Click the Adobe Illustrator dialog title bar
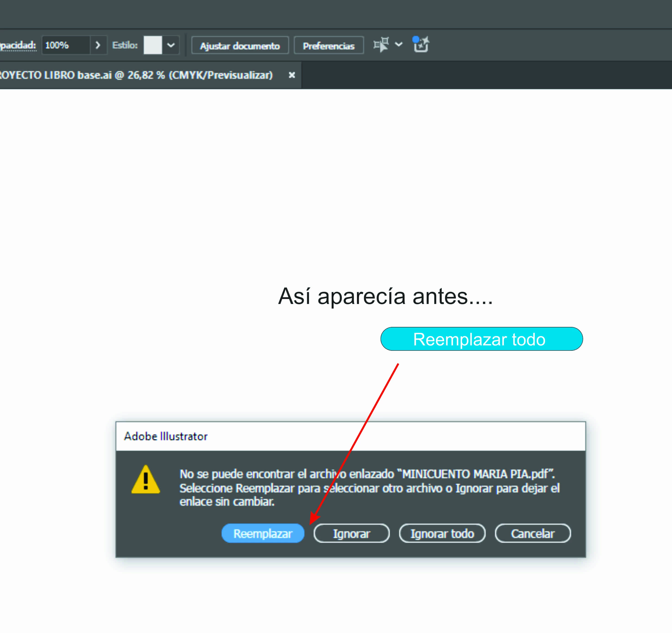The image size is (672, 633). (x=350, y=436)
